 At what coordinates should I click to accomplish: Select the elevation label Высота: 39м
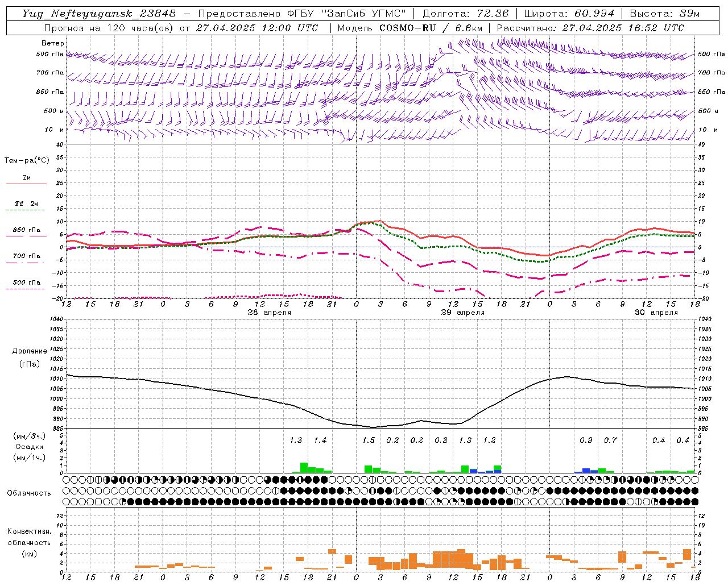click(x=664, y=14)
